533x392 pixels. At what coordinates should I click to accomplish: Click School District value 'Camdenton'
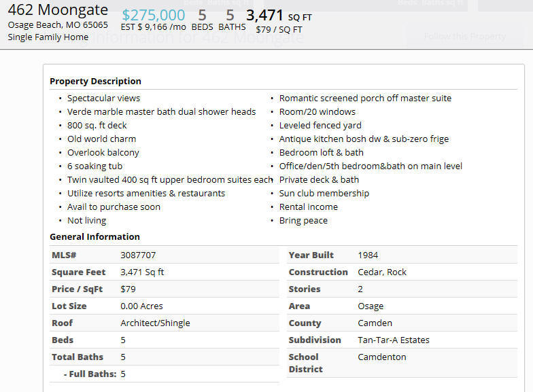[x=382, y=357]
